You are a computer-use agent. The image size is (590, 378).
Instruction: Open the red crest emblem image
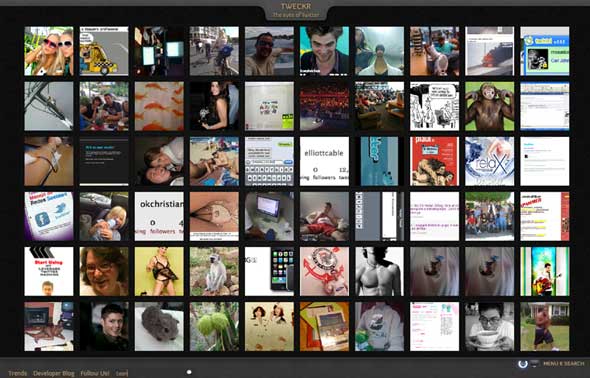[x=324, y=272]
